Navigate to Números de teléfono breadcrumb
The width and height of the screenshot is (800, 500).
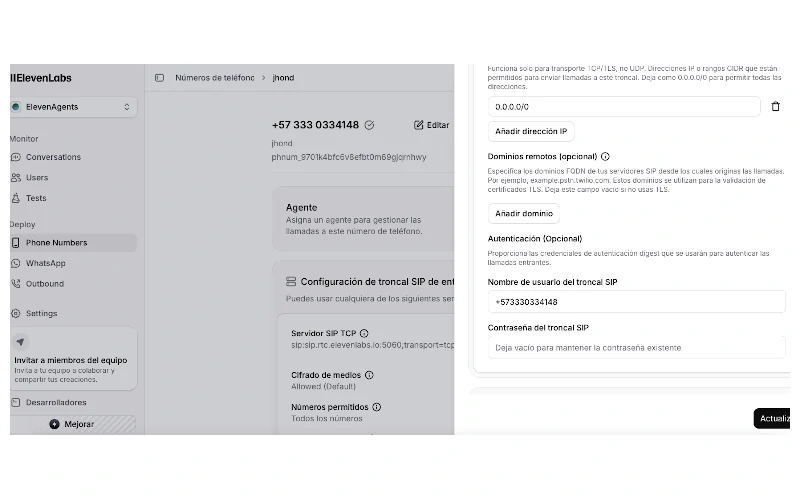pyautogui.click(x=215, y=78)
